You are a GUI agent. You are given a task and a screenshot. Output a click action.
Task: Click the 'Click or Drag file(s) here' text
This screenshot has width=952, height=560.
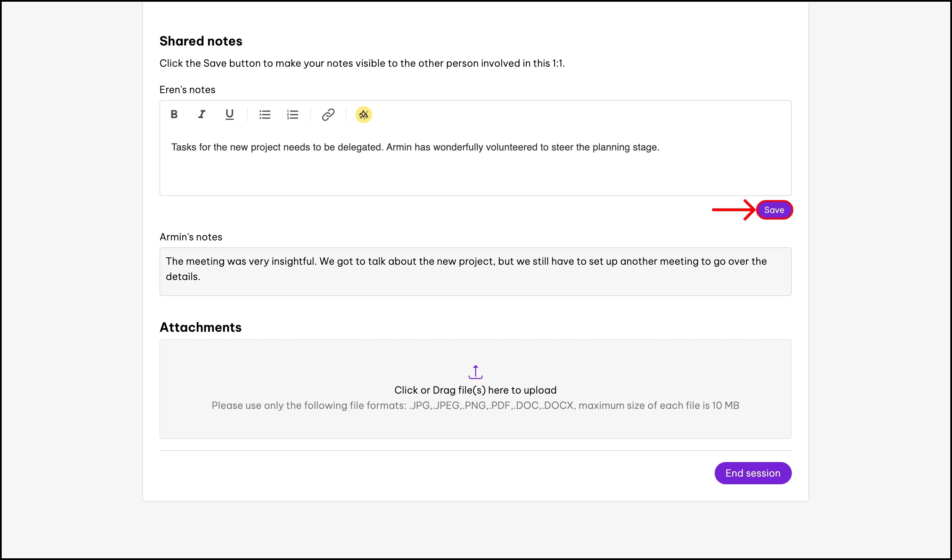pyautogui.click(x=475, y=390)
